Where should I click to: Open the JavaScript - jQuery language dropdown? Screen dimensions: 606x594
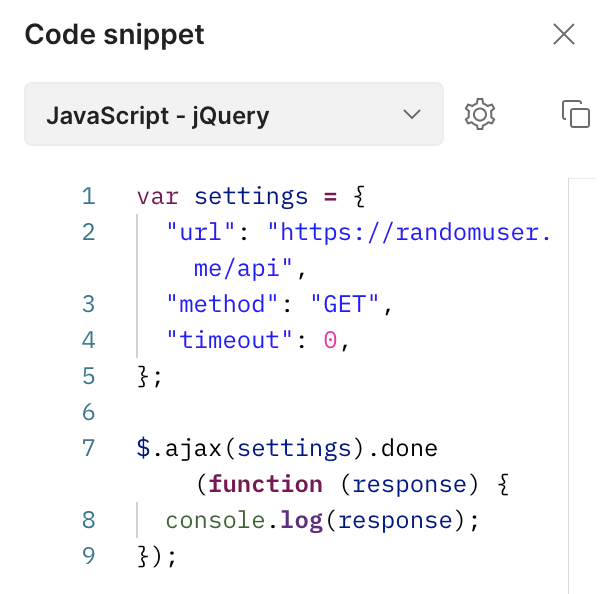point(233,114)
